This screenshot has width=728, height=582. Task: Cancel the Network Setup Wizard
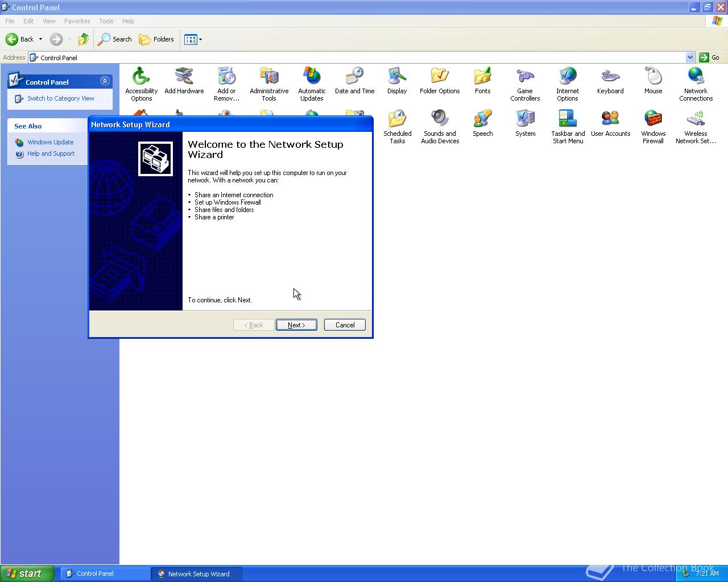pos(345,325)
